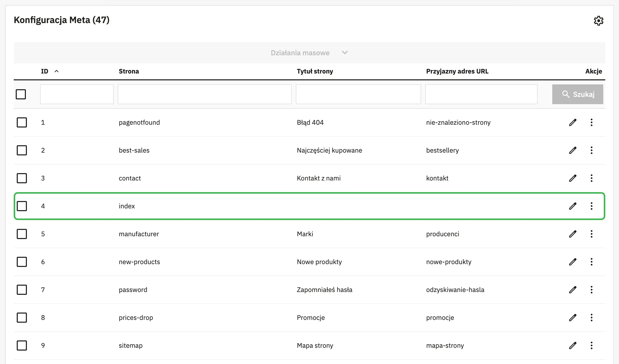This screenshot has width=619, height=364.
Task: Check the box for pagenotfound row
Action: click(22, 122)
